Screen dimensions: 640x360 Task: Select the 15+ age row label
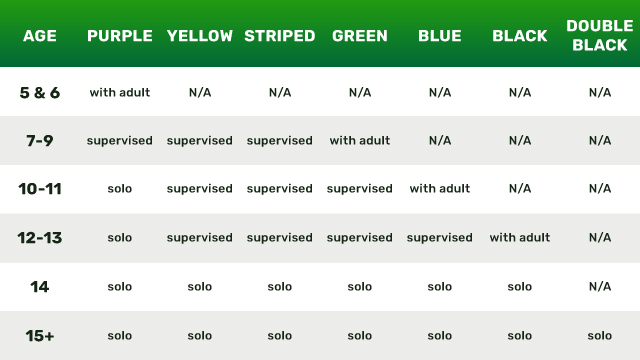click(x=40, y=336)
